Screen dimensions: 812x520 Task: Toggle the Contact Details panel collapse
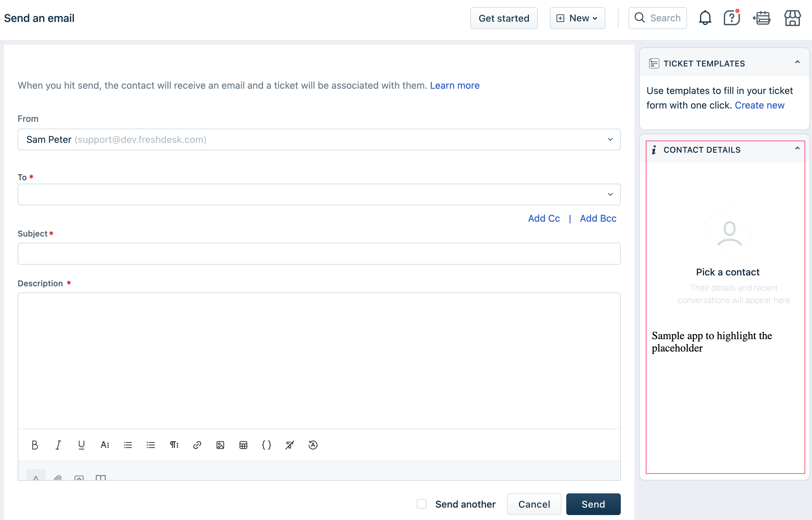(x=798, y=149)
